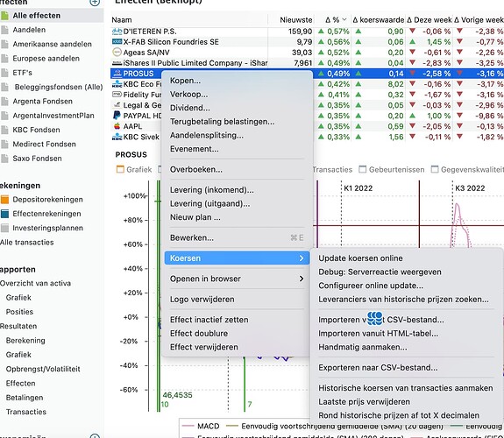Screen dimensions: 504x438
Task: Open the Gebeurtenissen tab
Action: [x=392, y=169]
